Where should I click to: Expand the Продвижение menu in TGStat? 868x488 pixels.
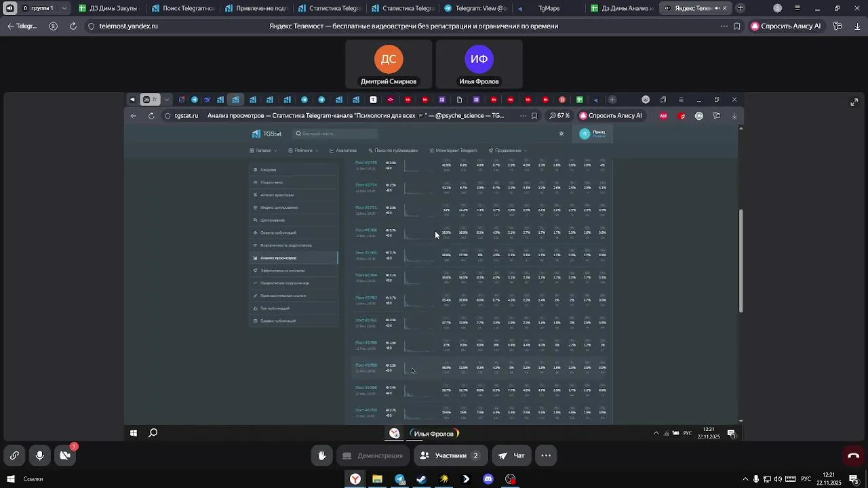(x=508, y=150)
